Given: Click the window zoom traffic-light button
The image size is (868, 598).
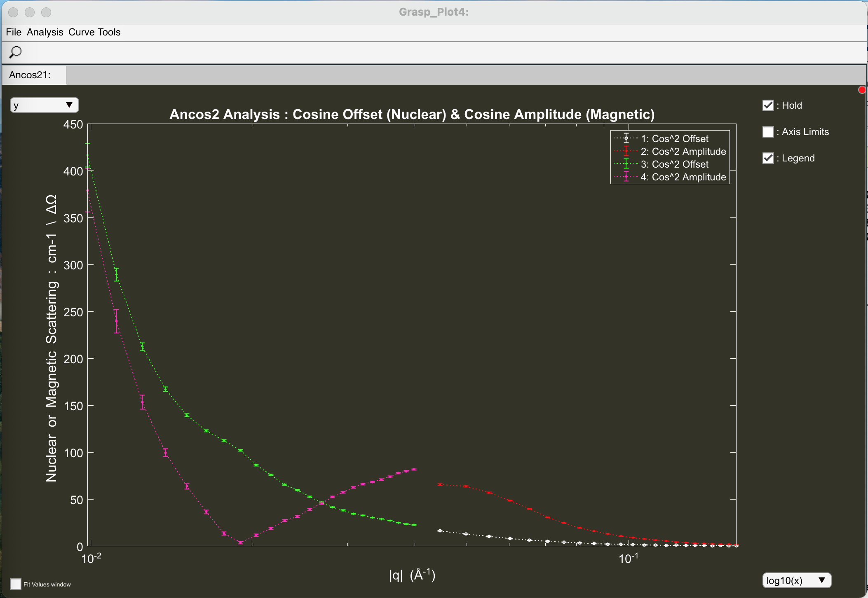Looking at the screenshot, I should tap(46, 12).
